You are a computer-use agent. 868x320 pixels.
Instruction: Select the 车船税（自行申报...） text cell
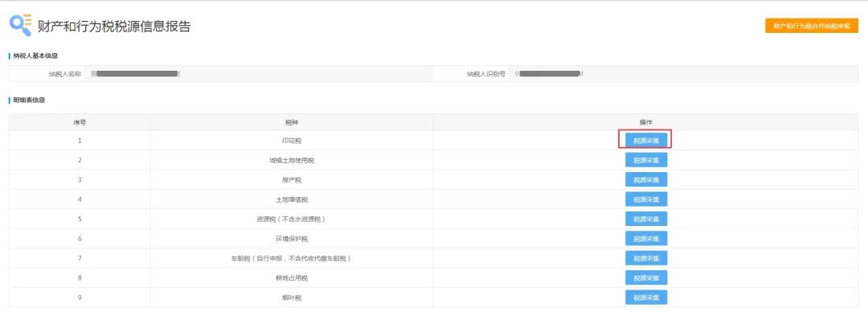[292, 259]
